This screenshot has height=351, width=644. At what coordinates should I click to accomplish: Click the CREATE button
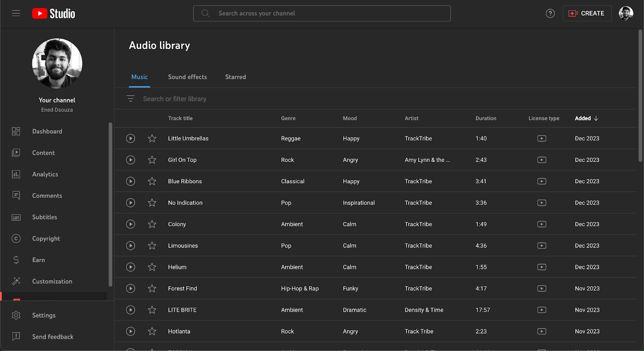coord(587,13)
